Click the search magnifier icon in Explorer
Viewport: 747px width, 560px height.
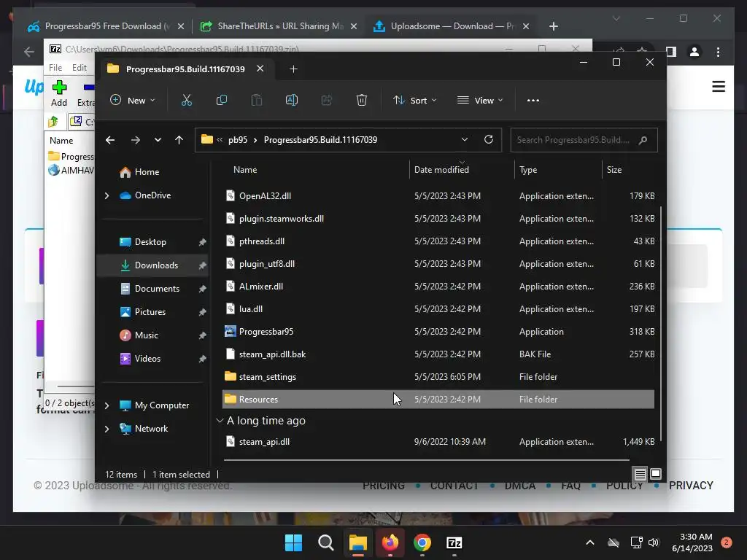(643, 140)
